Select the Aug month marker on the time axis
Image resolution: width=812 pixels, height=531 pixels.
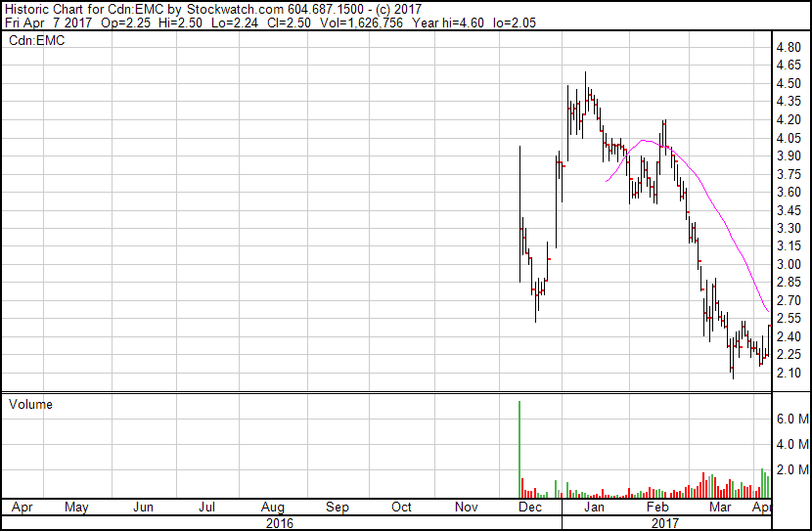point(273,508)
